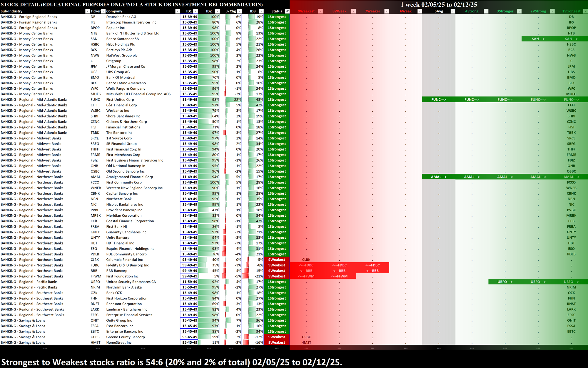Open the 8VWeak column filter dropdown
This screenshot has width=588, height=368.
(354, 11)
